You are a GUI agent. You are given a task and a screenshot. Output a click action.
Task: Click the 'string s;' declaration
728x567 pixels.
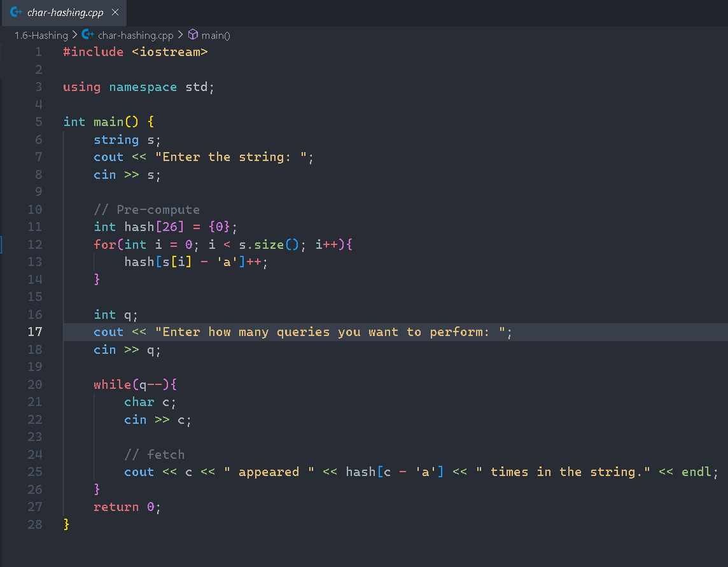click(x=127, y=140)
